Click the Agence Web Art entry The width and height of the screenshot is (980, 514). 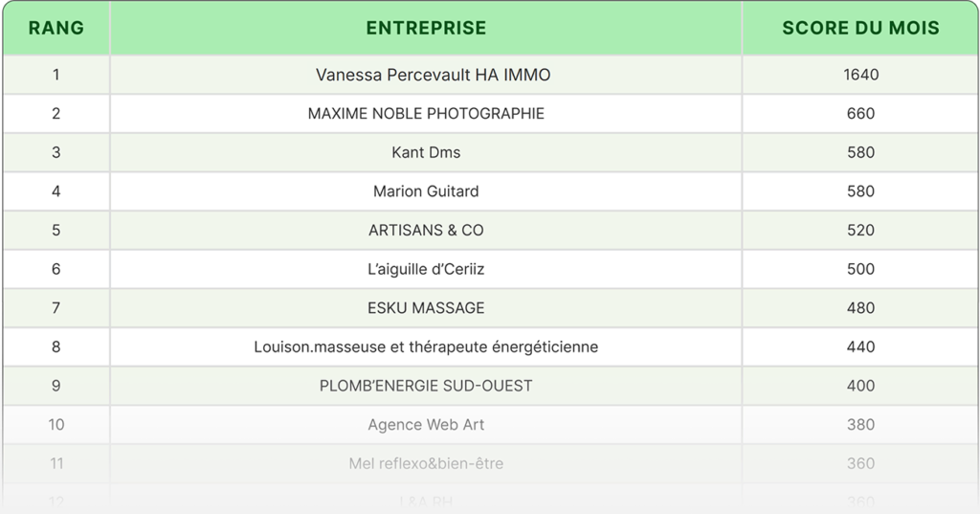coord(426,425)
